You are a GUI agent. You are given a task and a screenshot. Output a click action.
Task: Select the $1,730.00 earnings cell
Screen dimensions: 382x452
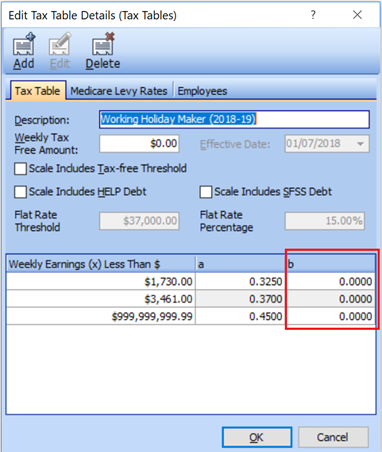pos(101,282)
